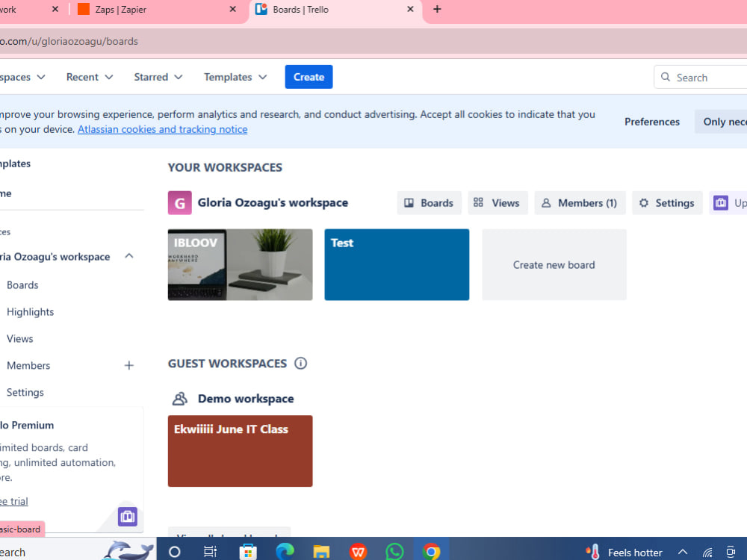Click the purple briefcase icon in Premium card
The height and width of the screenshot is (560, 747).
coord(128,517)
